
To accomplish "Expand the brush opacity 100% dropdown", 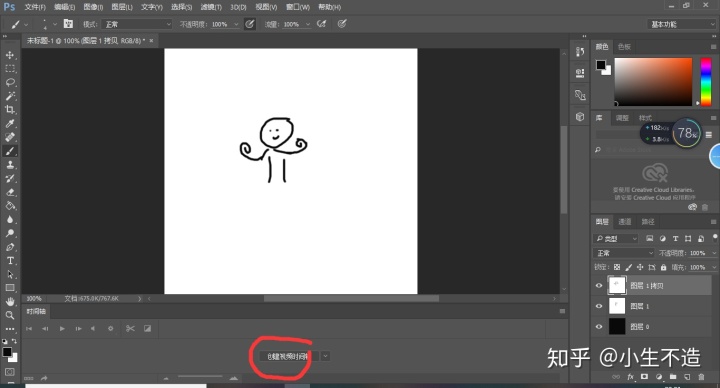I will (236, 24).
